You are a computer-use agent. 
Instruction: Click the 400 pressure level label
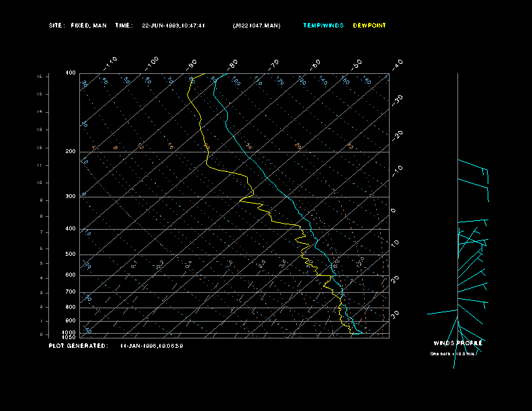[71, 229]
